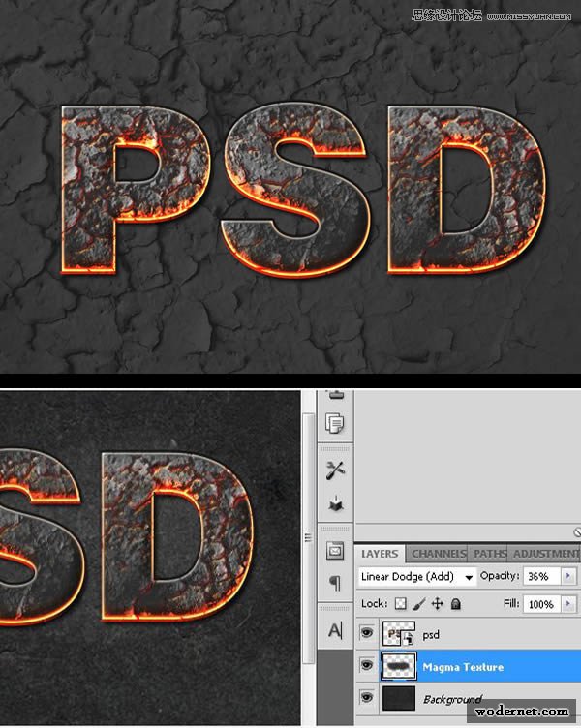Open the Fill slider arrow
Screen dimensions: 581x728
567,604
